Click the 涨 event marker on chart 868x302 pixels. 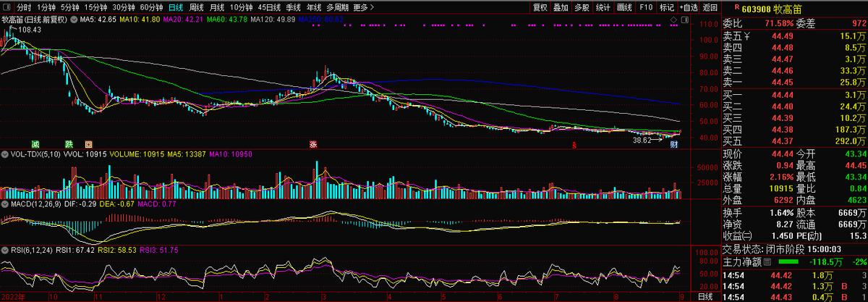[313, 143]
